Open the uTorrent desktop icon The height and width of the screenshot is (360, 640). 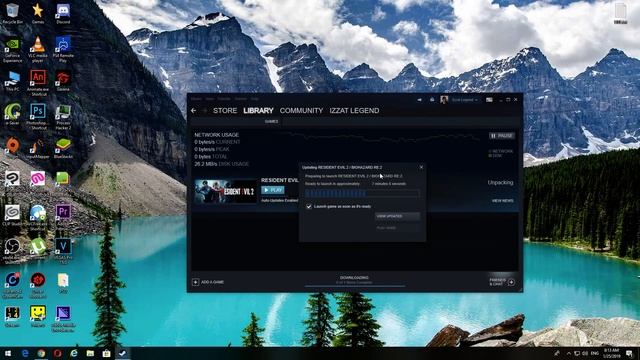point(38,248)
